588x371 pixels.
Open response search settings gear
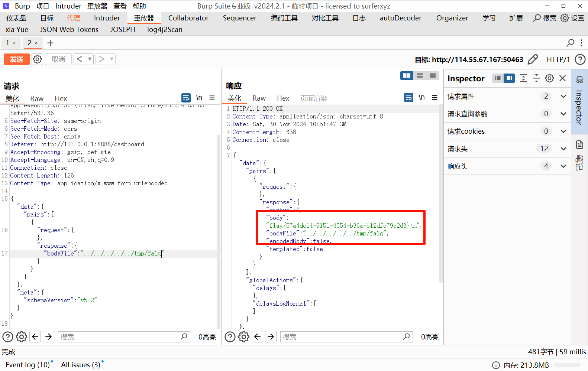coord(244,337)
